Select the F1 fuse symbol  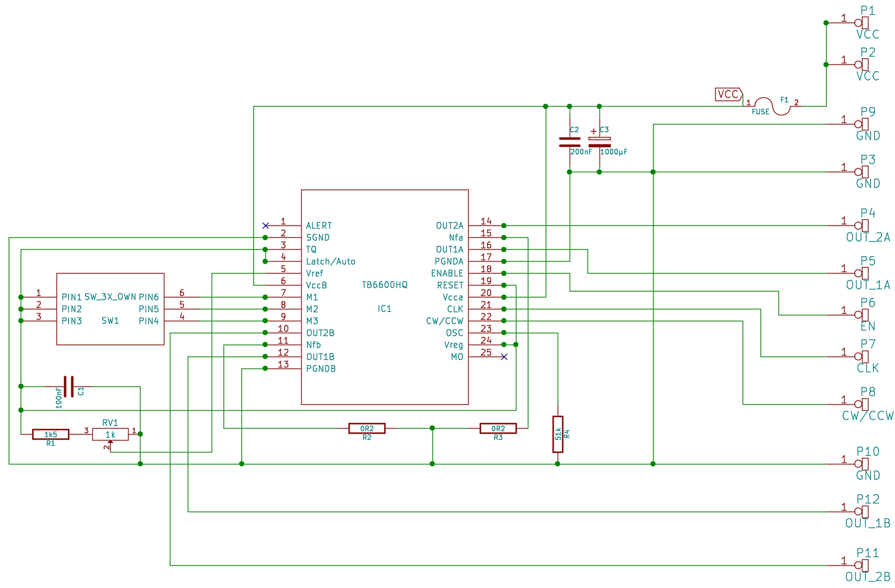tap(772, 106)
